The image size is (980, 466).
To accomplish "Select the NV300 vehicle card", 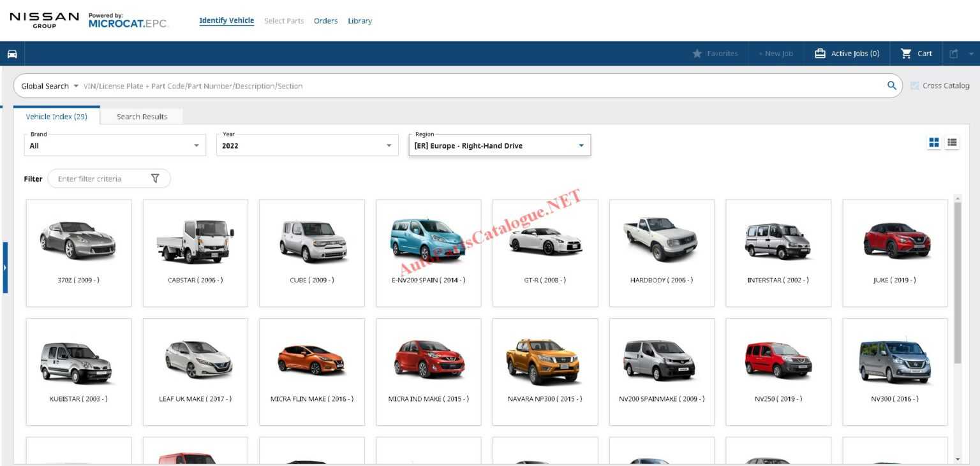I will click(895, 372).
